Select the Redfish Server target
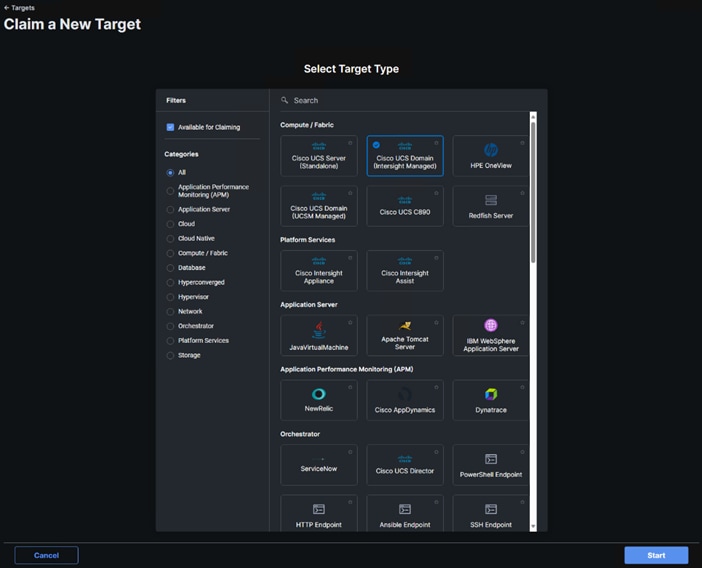This screenshot has width=702, height=568. pos(491,206)
